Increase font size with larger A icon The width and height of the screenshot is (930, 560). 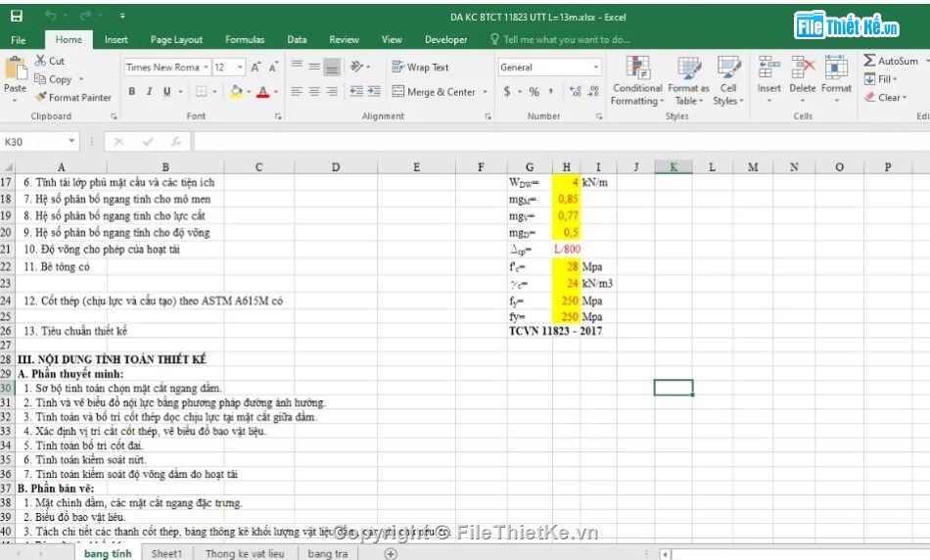tap(256, 67)
